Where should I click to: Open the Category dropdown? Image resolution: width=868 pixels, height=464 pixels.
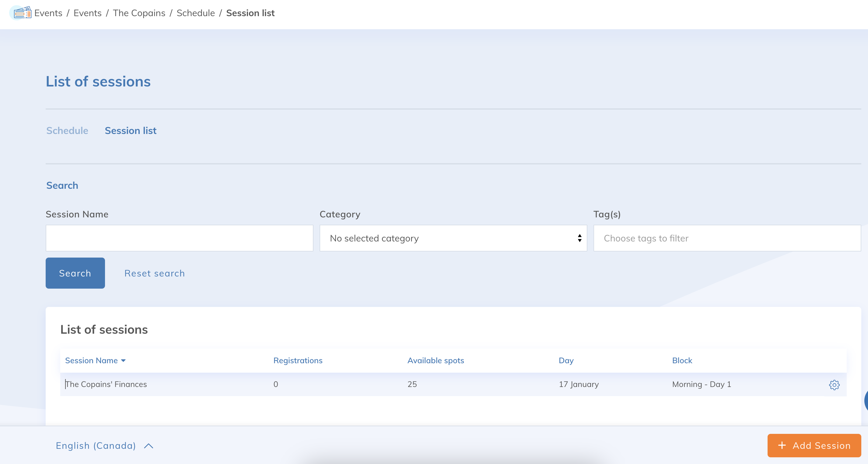453,238
